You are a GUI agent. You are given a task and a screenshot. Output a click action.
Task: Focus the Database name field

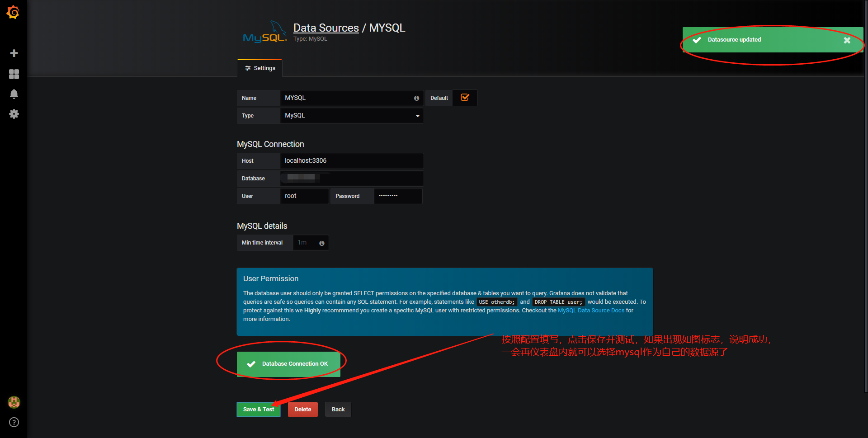coord(352,179)
